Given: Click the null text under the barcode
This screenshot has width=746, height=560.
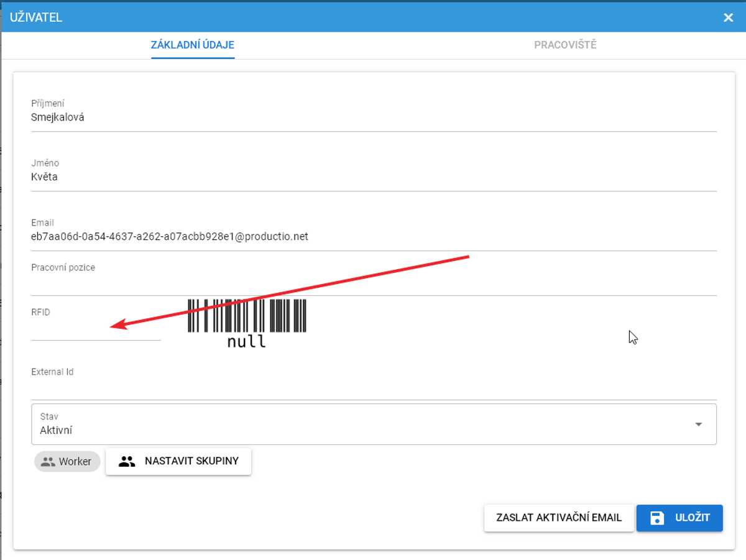Looking at the screenshot, I should tap(247, 342).
